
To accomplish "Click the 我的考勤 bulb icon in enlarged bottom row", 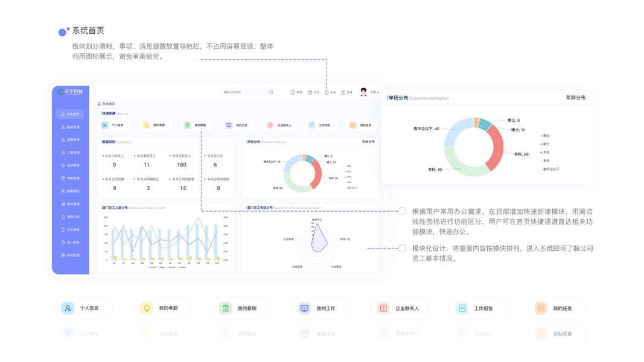I will 147,308.
